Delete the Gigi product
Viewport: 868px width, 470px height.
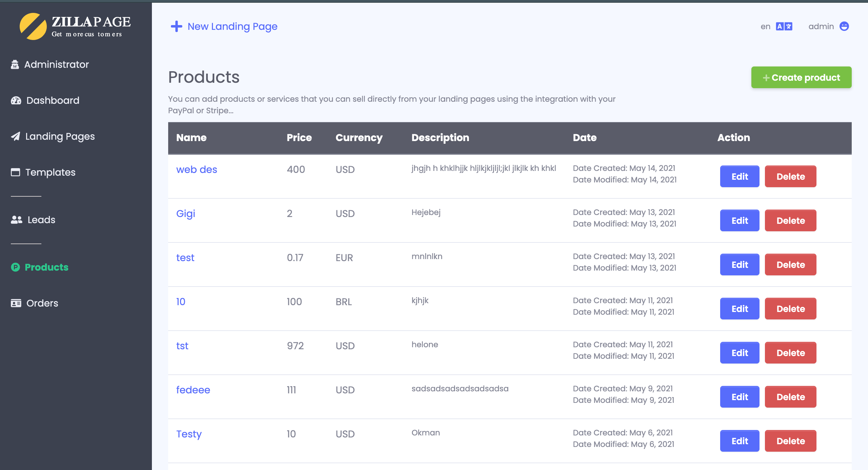tap(790, 220)
